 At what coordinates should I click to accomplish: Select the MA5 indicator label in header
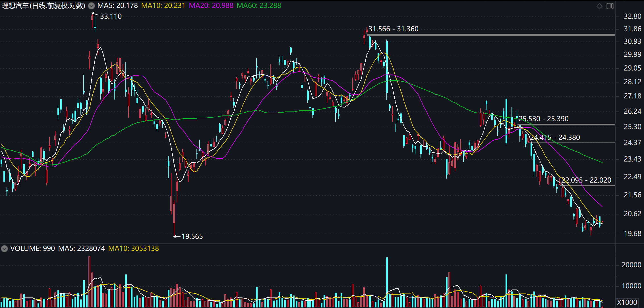[117, 6]
